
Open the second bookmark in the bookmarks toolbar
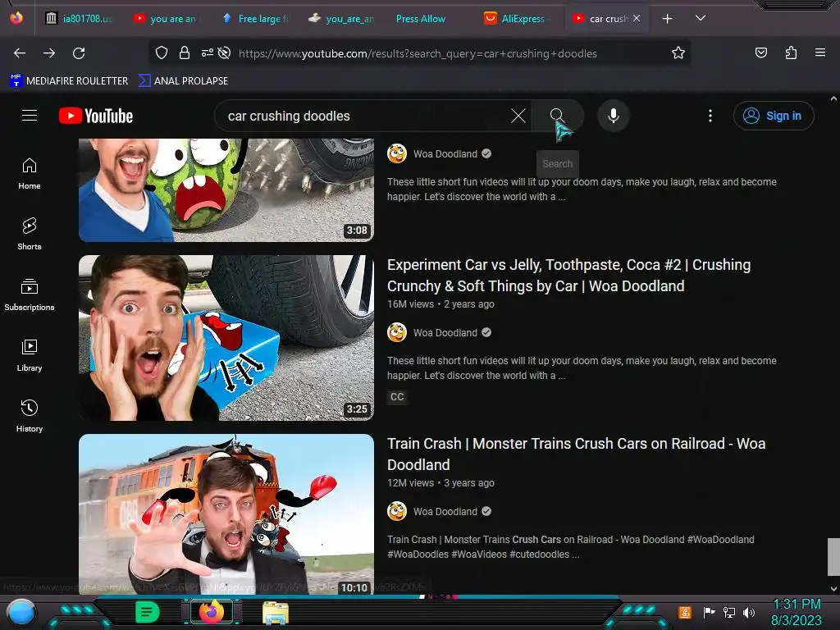click(x=183, y=81)
